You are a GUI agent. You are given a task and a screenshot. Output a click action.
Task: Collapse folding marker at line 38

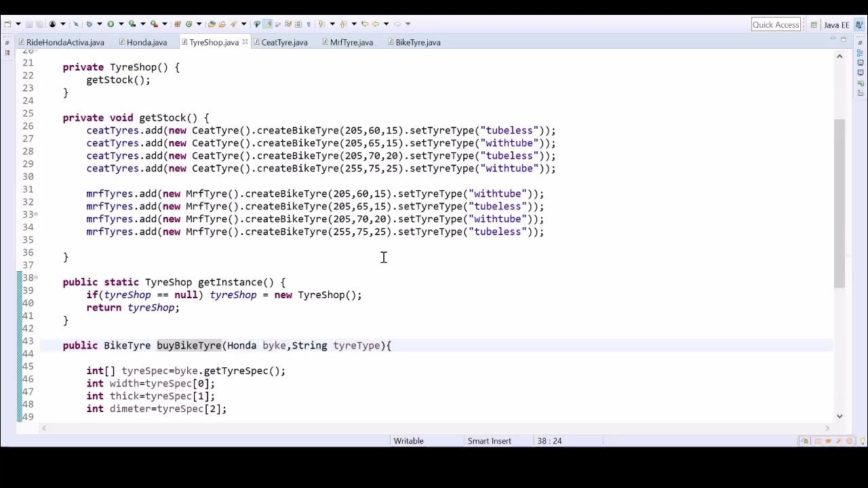click(36, 277)
